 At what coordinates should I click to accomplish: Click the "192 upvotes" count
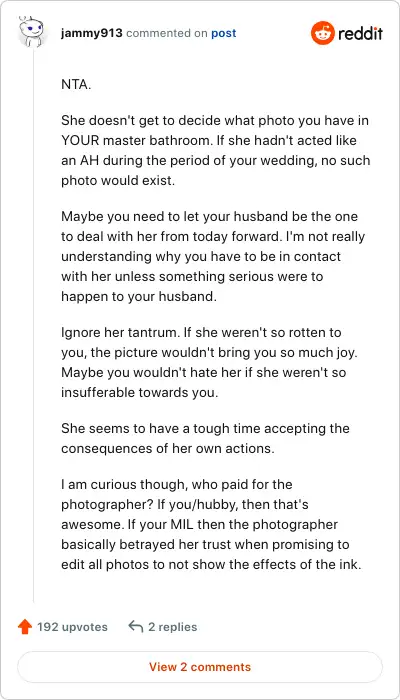click(x=72, y=627)
